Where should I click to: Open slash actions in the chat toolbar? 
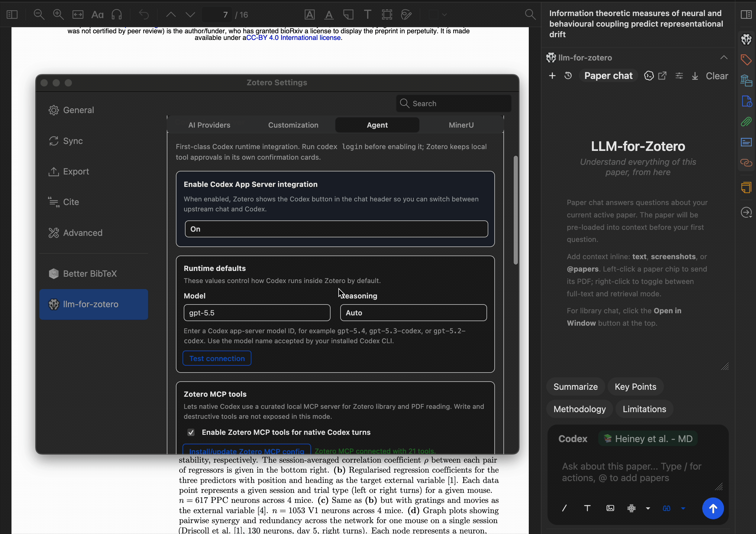[x=564, y=508]
